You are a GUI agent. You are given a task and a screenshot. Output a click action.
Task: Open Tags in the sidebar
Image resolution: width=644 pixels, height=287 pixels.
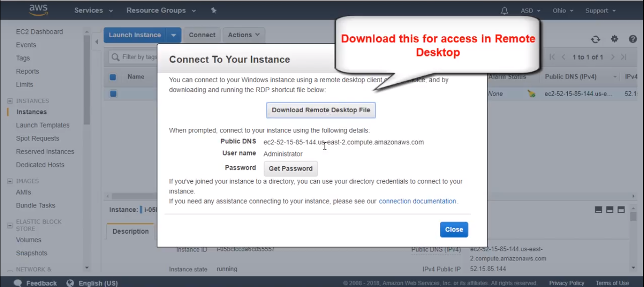click(x=23, y=58)
